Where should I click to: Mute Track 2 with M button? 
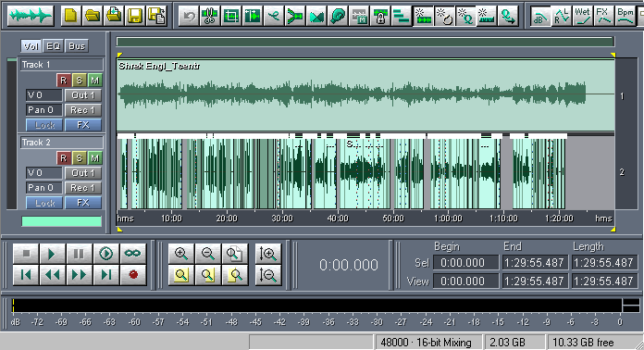pos(95,158)
